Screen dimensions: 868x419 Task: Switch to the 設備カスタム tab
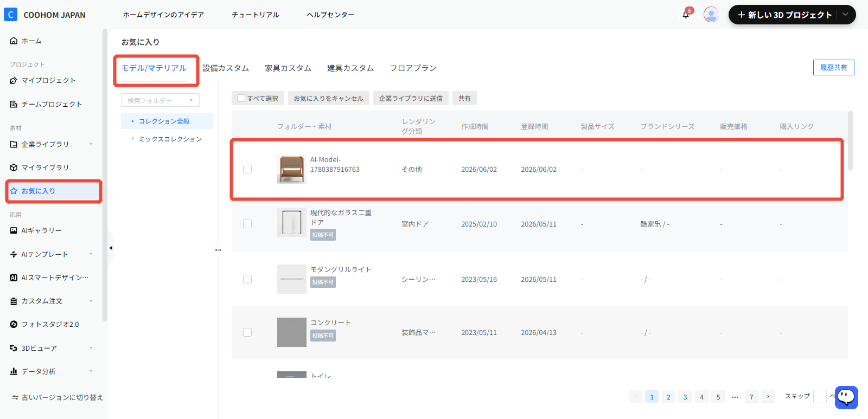point(226,68)
